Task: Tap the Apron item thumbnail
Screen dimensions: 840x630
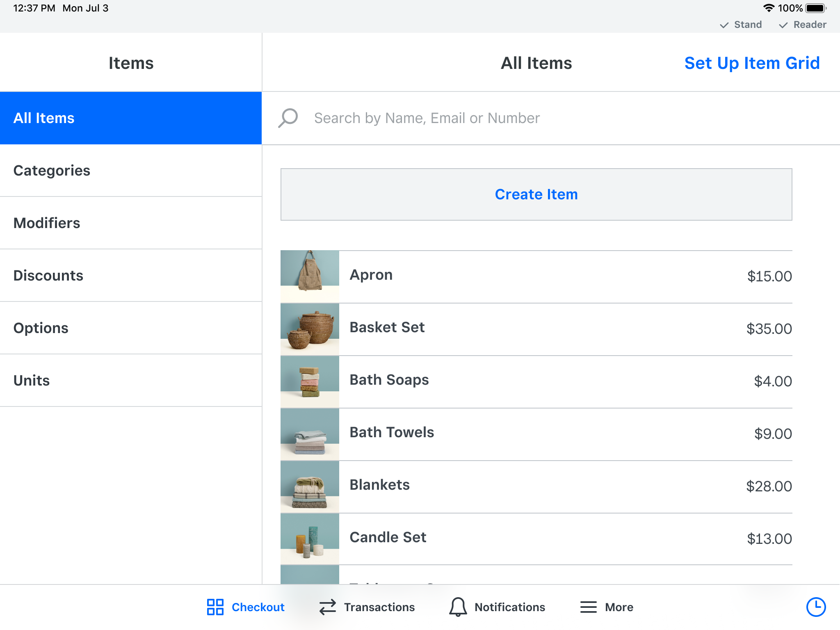Action: point(310,276)
